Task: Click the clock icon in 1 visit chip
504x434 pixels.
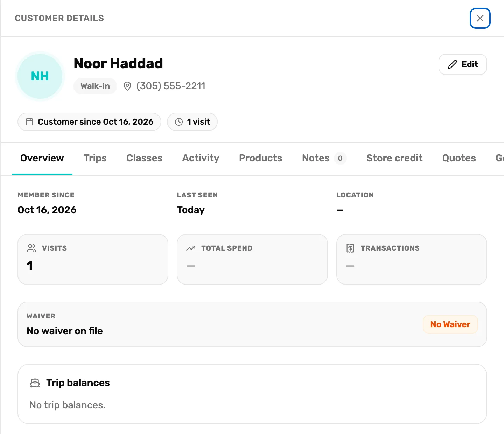Action: [x=179, y=122]
